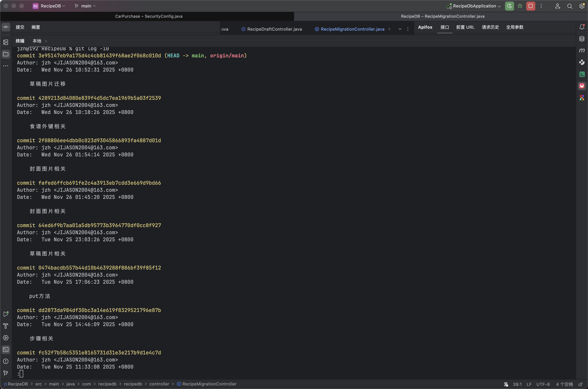This screenshot has width=588, height=389.
Task: Click the Notifications bell icon
Action: point(582,27)
